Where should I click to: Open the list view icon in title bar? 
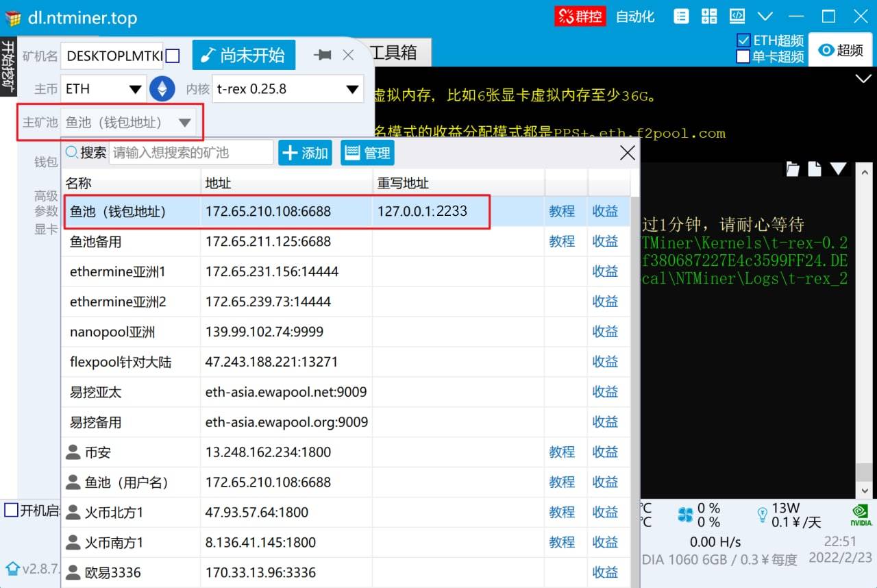tap(681, 16)
